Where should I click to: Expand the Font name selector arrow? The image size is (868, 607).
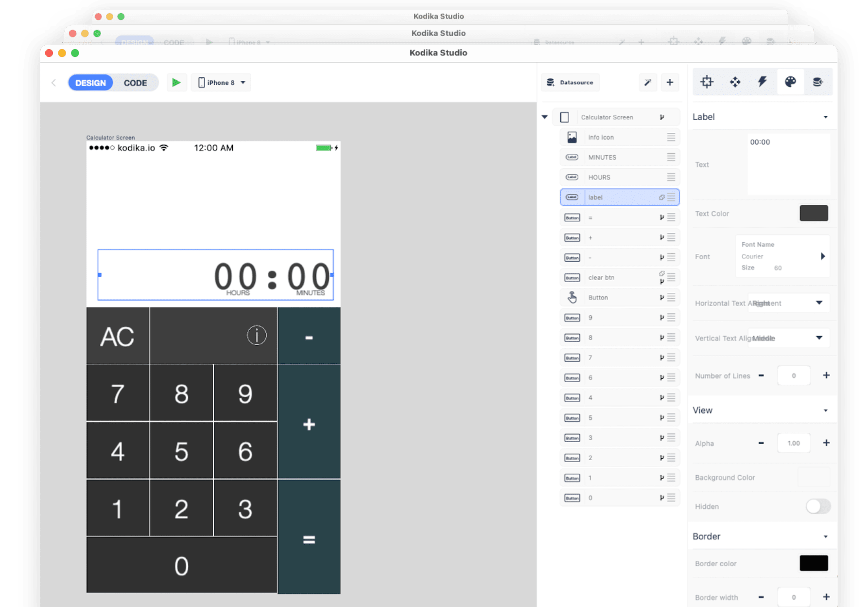coord(823,256)
